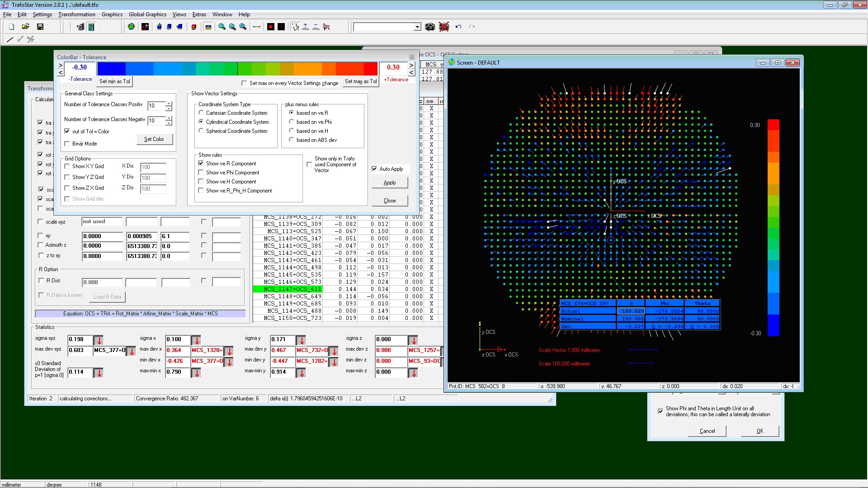Click OK in the lower right dialog
The image size is (868, 488).
pos(760,431)
